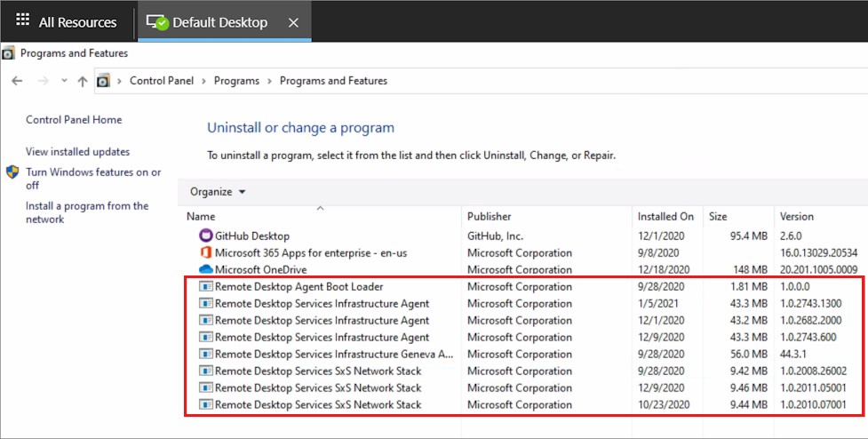This screenshot has height=439, width=868.
Task: Click the Default Desktop monitor icon
Action: point(157,22)
